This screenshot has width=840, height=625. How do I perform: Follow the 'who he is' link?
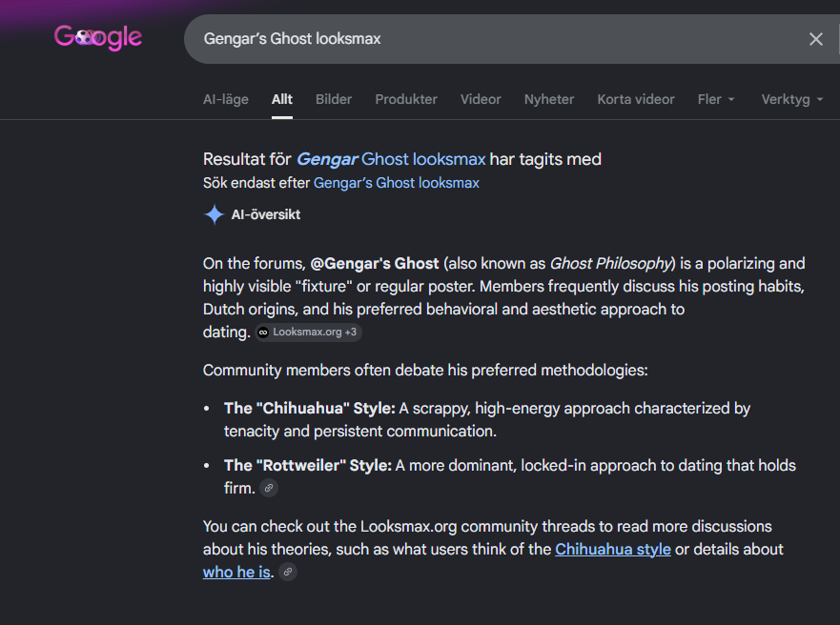click(x=236, y=572)
